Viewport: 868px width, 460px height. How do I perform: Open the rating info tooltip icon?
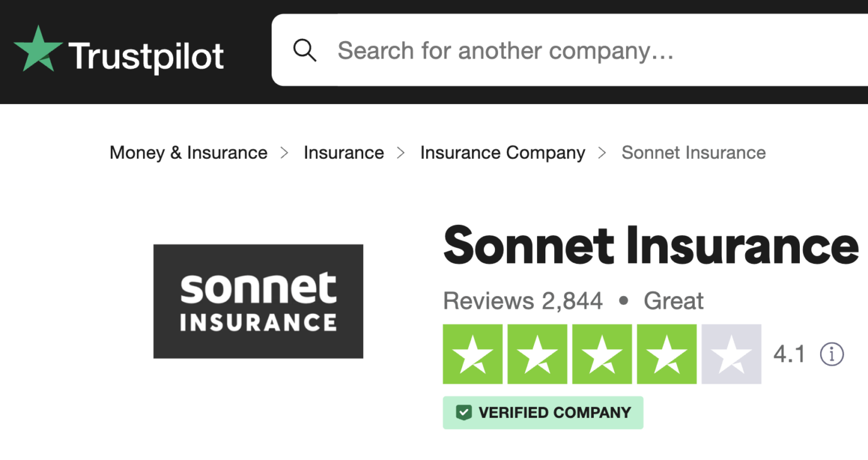(x=832, y=354)
